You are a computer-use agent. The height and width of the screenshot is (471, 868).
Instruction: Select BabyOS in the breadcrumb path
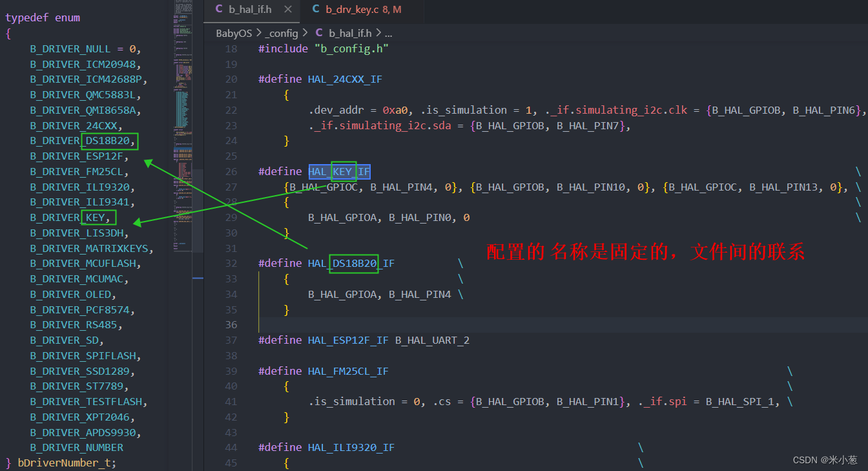(x=234, y=33)
